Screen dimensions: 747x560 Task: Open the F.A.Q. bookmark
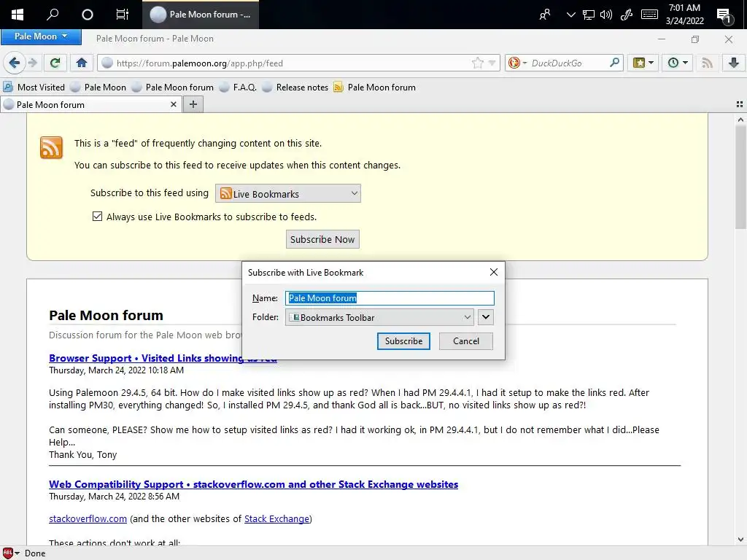point(239,87)
